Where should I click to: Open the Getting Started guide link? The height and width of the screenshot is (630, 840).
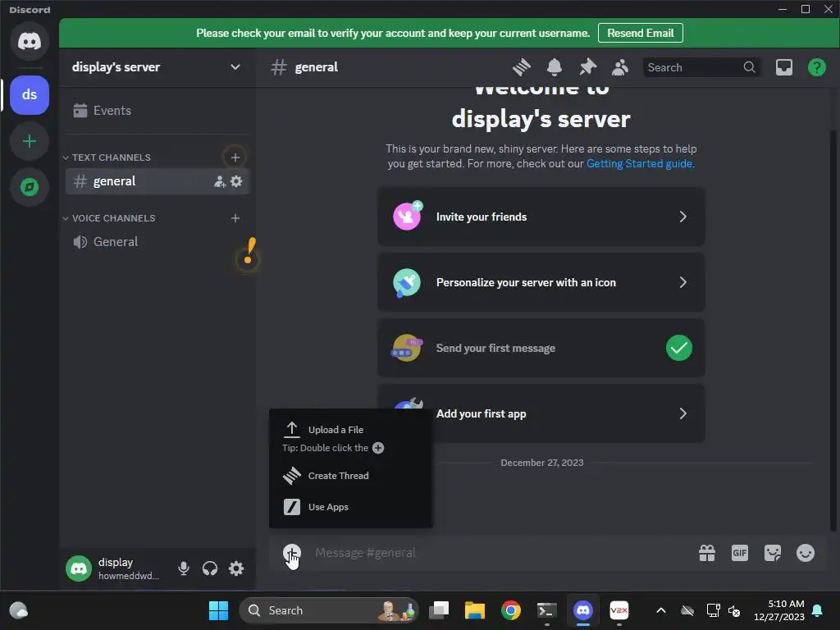(x=639, y=164)
